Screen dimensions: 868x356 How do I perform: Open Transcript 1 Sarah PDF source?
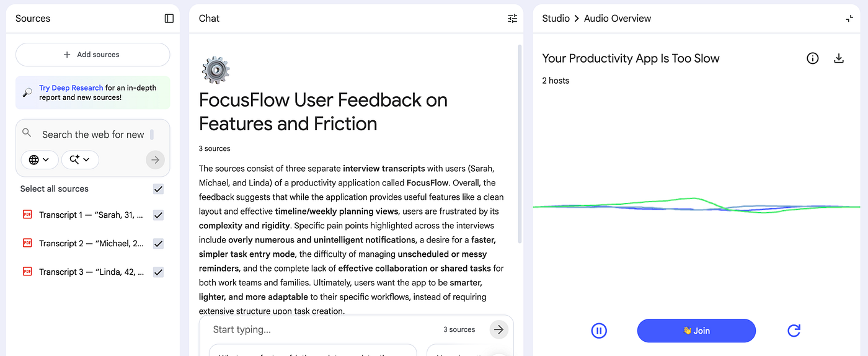tap(91, 215)
